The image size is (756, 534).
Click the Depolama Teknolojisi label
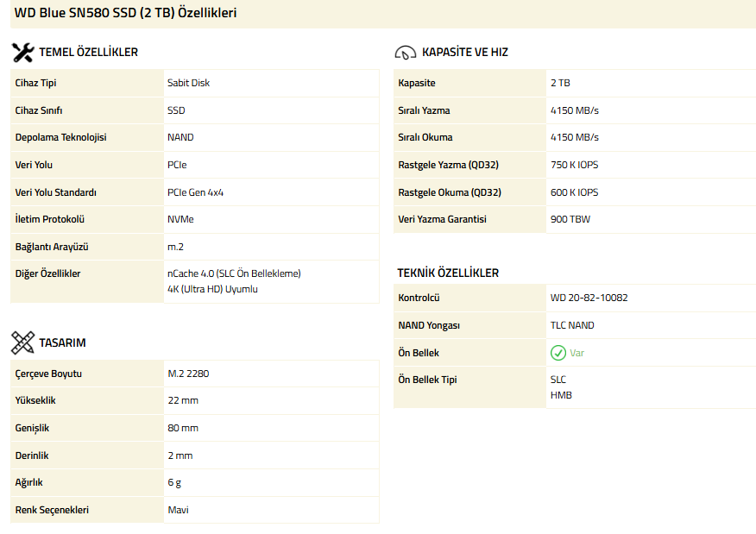(60, 137)
